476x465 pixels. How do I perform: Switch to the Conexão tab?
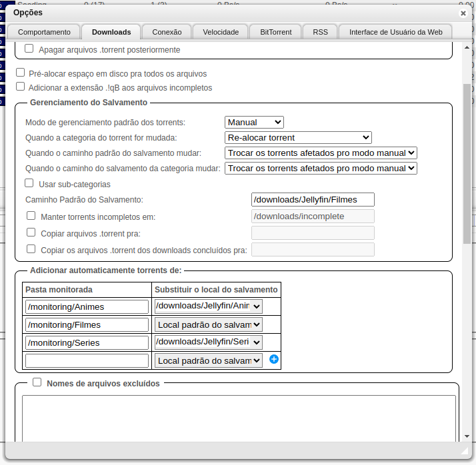pos(167,32)
